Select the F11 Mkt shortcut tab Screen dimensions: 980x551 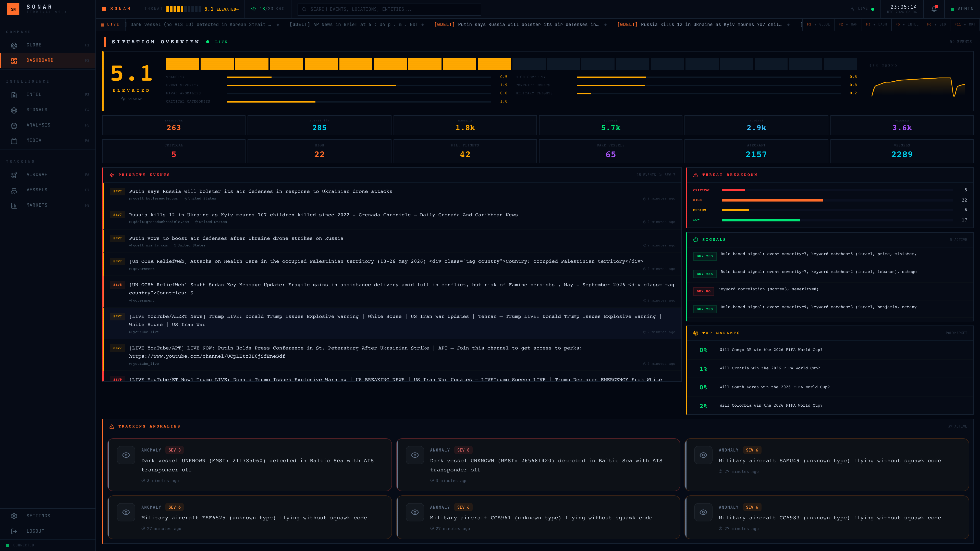point(965,24)
